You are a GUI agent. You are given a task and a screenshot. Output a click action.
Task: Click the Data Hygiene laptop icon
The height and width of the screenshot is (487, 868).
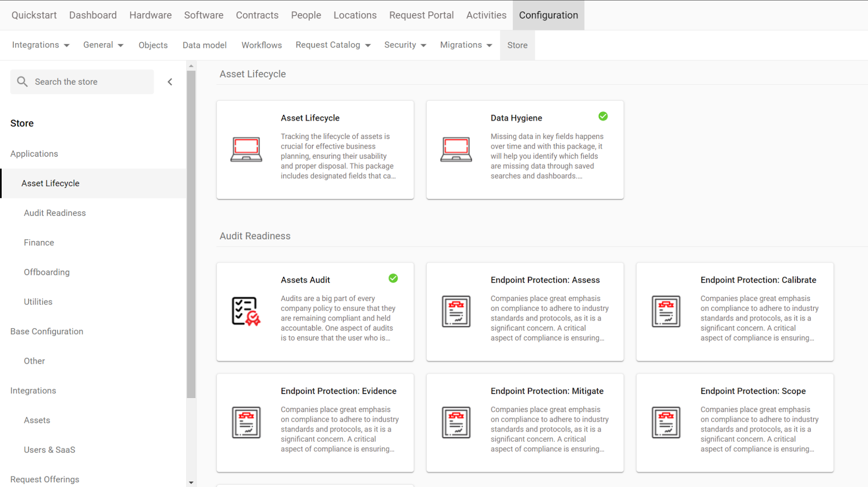(456, 150)
